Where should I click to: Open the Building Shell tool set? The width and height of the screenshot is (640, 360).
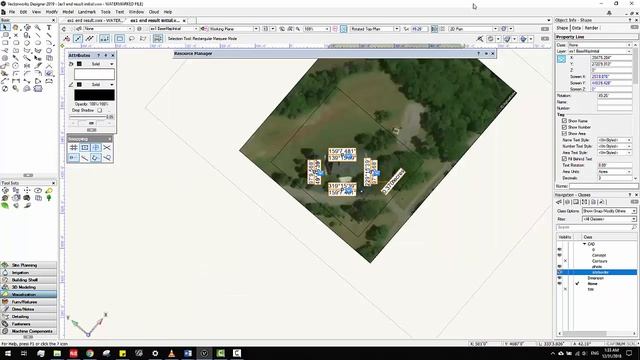[x=29, y=280]
